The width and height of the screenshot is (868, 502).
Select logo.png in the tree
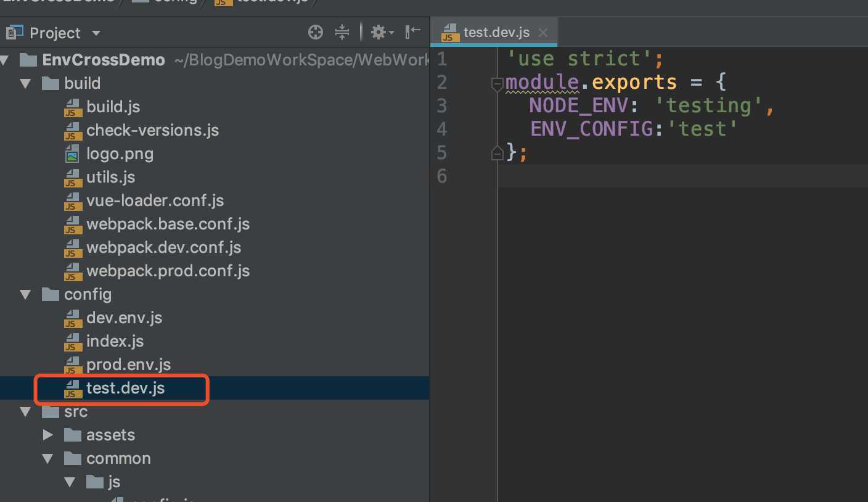tap(120, 154)
